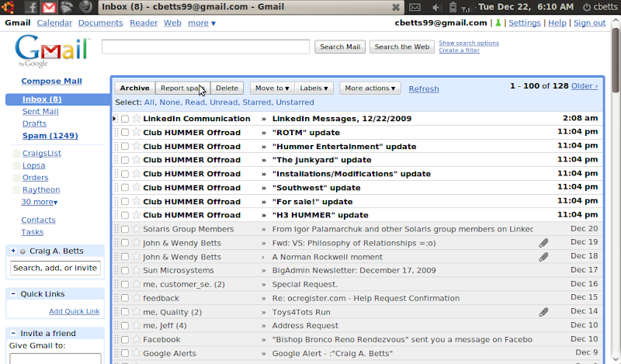Expand the chat panel plus button

(x=13, y=251)
